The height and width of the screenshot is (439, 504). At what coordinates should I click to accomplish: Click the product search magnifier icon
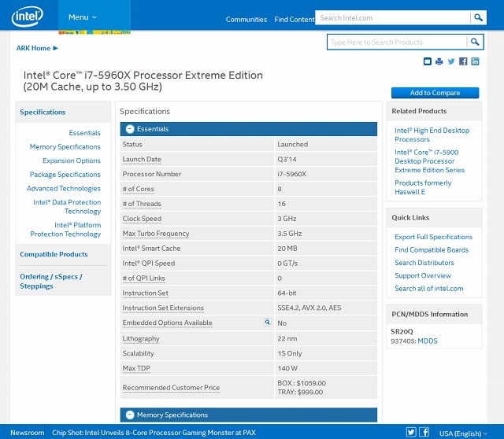[475, 42]
